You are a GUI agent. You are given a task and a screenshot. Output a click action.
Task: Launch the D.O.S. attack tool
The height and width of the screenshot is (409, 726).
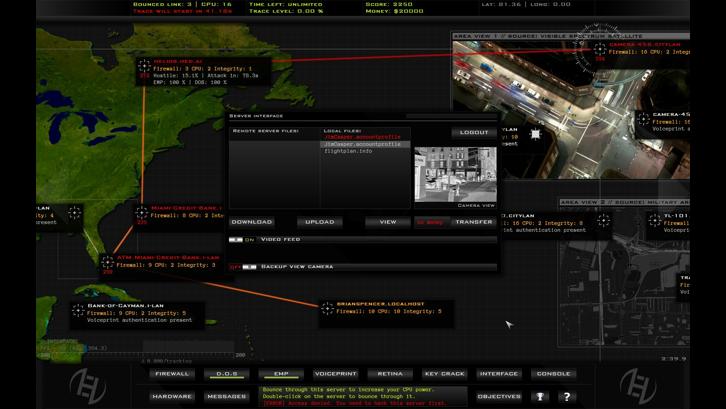click(226, 374)
